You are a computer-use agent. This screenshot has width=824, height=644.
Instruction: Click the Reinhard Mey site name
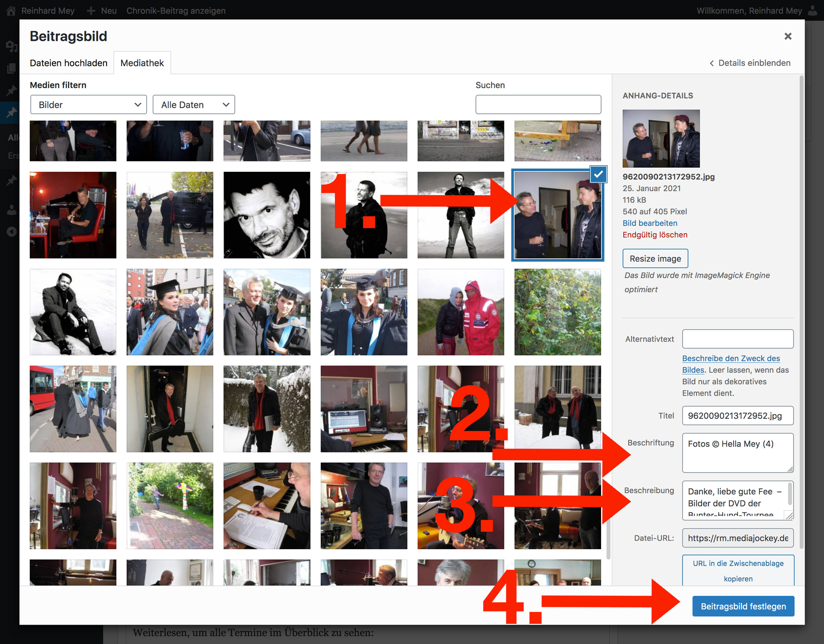[x=48, y=11]
